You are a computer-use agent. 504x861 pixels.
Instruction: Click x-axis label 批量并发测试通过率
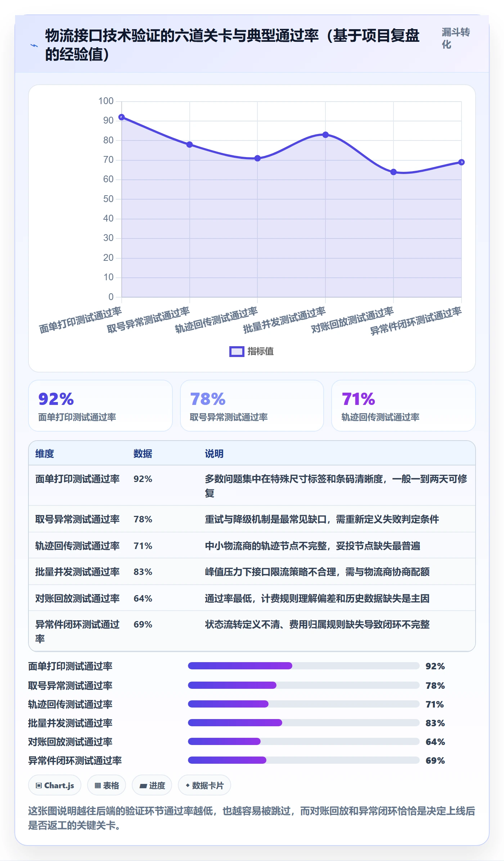coord(284,320)
